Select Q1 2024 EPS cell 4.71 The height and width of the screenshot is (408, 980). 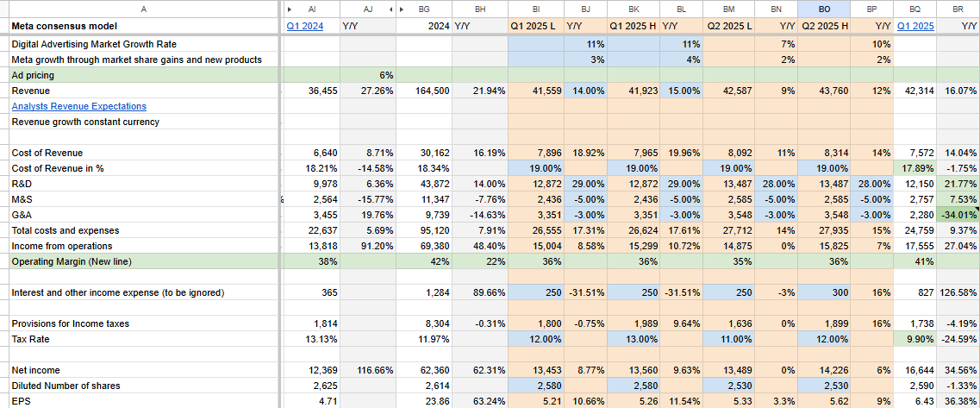pyautogui.click(x=312, y=400)
